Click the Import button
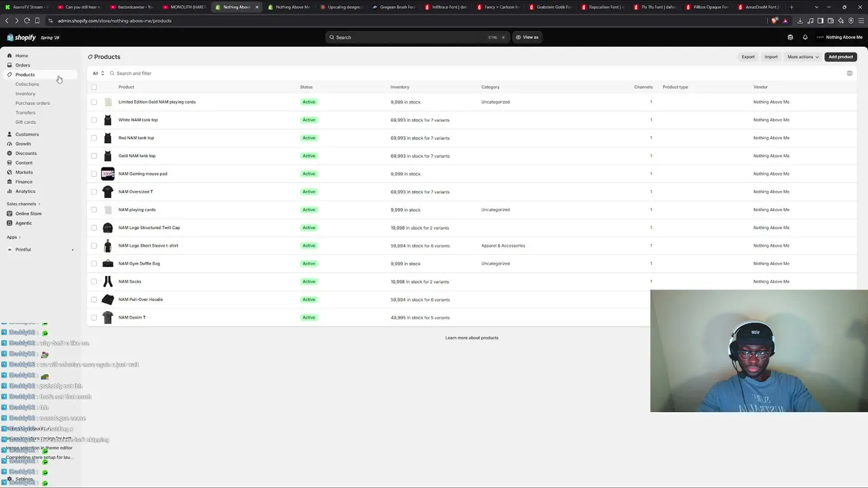The image size is (868, 488). [x=771, y=57]
